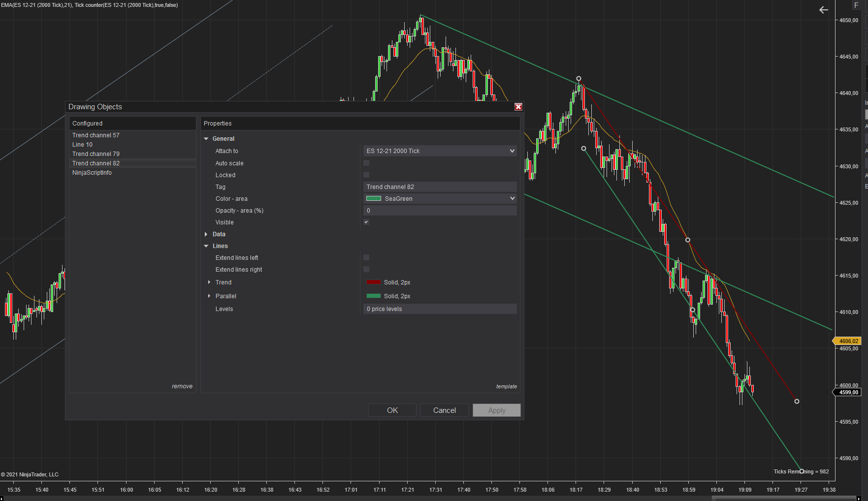The height and width of the screenshot is (501, 868).
Task: Toggle the Locked checkbox
Action: click(366, 175)
